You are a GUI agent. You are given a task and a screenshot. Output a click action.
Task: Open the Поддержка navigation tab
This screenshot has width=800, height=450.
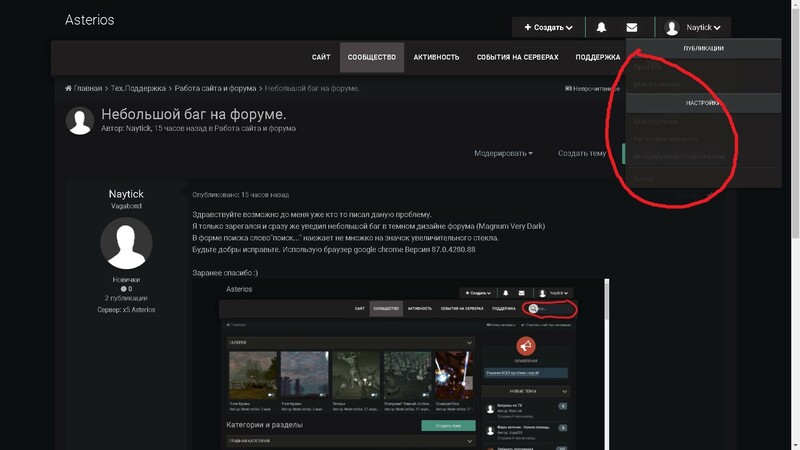point(598,57)
